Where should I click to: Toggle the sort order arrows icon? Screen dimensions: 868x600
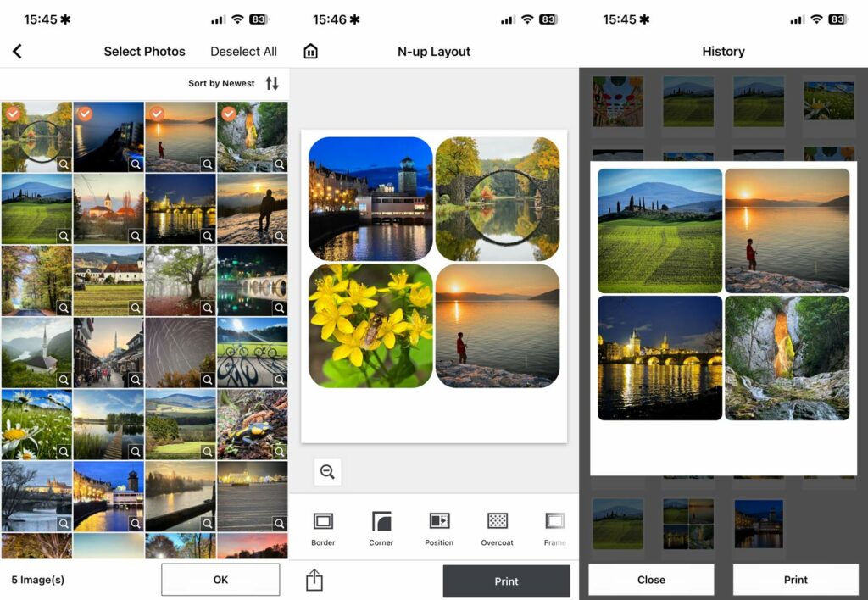pyautogui.click(x=271, y=83)
